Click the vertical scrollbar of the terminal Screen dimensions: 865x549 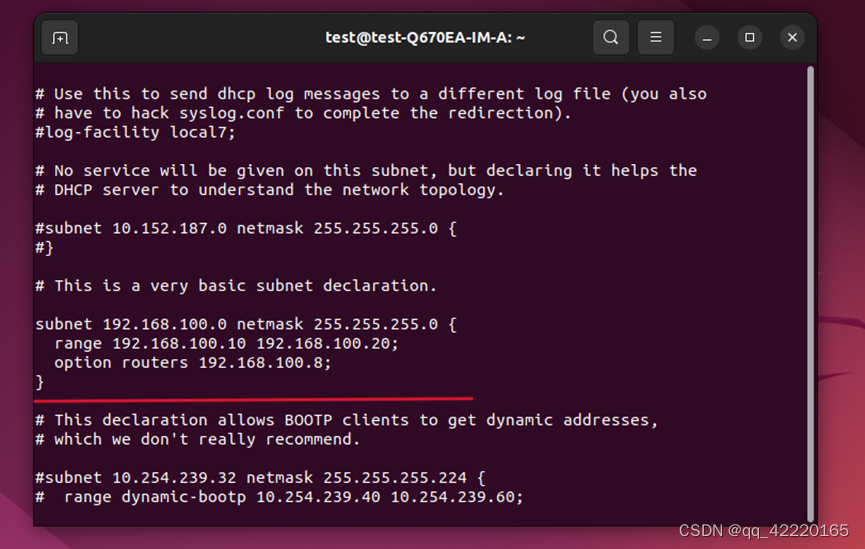pos(810,294)
